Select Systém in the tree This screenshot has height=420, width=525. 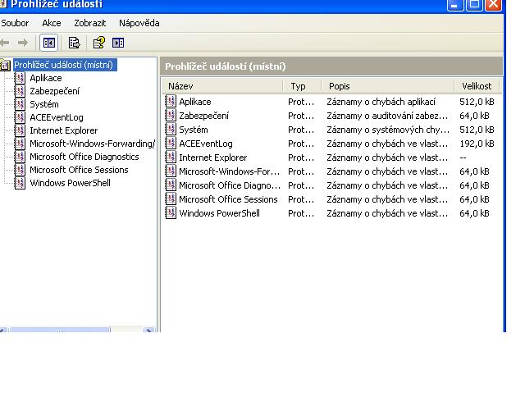pyautogui.click(x=44, y=104)
